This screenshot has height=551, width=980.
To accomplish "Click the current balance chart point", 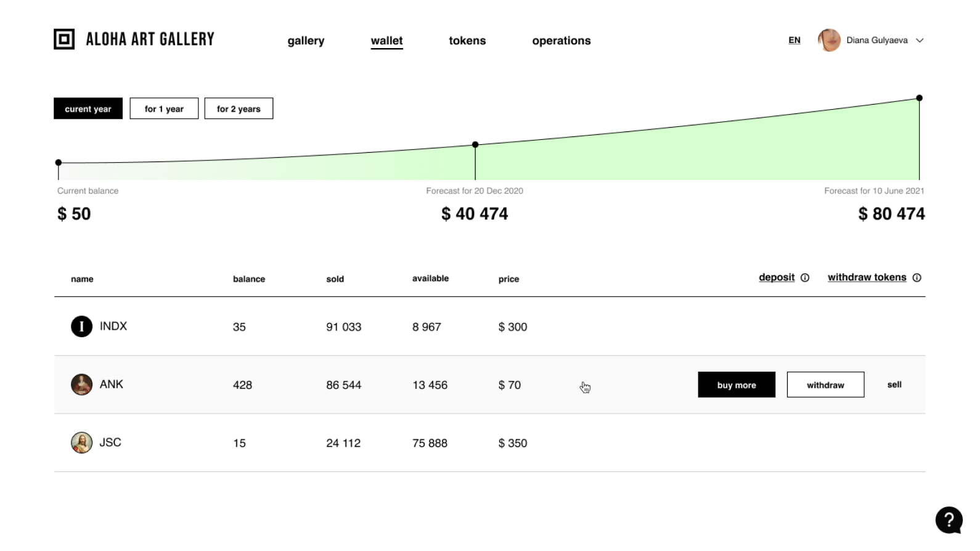I will point(59,163).
